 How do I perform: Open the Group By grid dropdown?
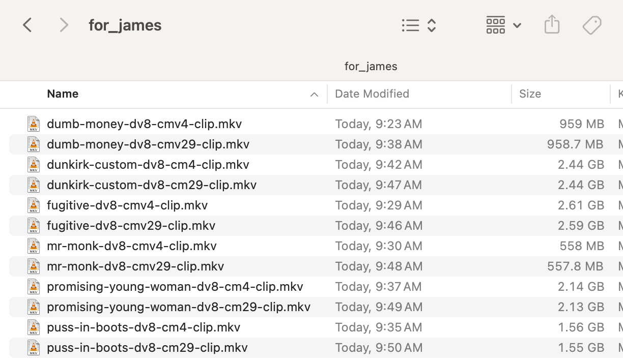(503, 25)
